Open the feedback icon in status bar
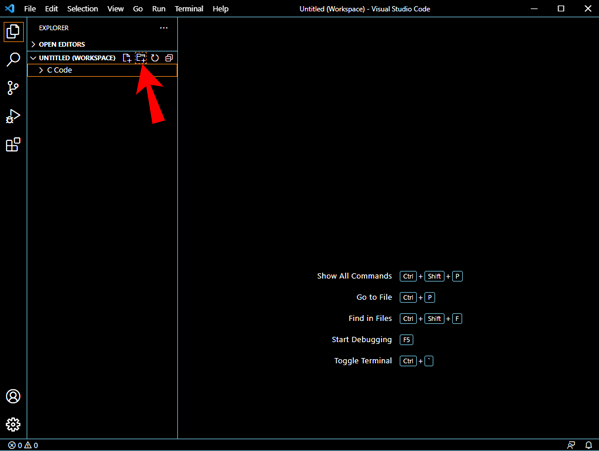The height and width of the screenshot is (451, 599). pyautogui.click(x=571, y=445)
